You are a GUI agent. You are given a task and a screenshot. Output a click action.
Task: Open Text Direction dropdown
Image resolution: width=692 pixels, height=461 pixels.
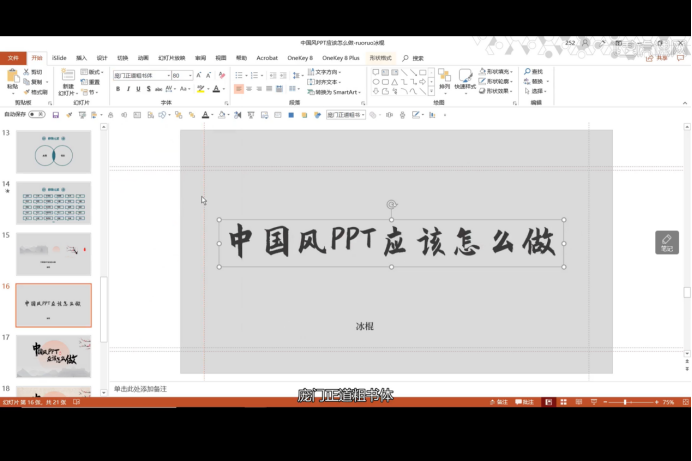tap(324, 72)
